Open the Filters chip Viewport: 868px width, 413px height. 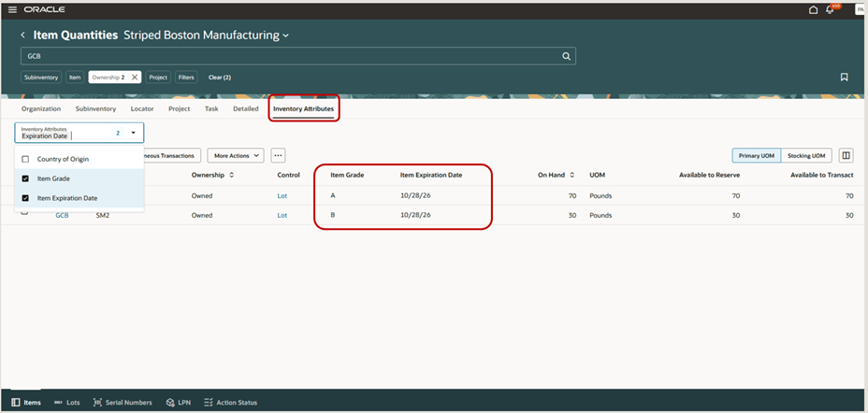click(x=186, y=78)
